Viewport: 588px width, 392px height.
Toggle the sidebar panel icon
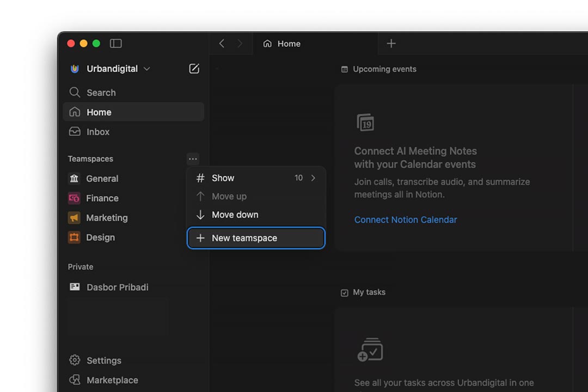click(x=115, y=44)
